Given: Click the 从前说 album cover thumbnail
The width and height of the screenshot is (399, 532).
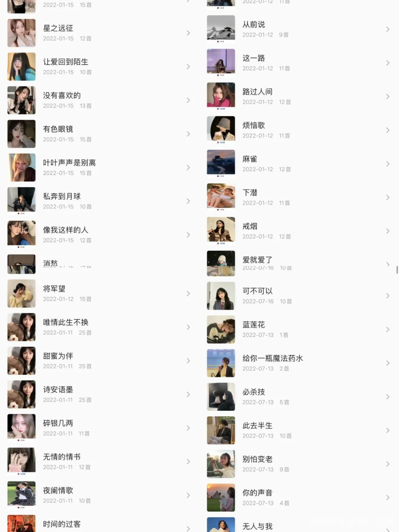Looking at the screenshot, I should 221,29.
